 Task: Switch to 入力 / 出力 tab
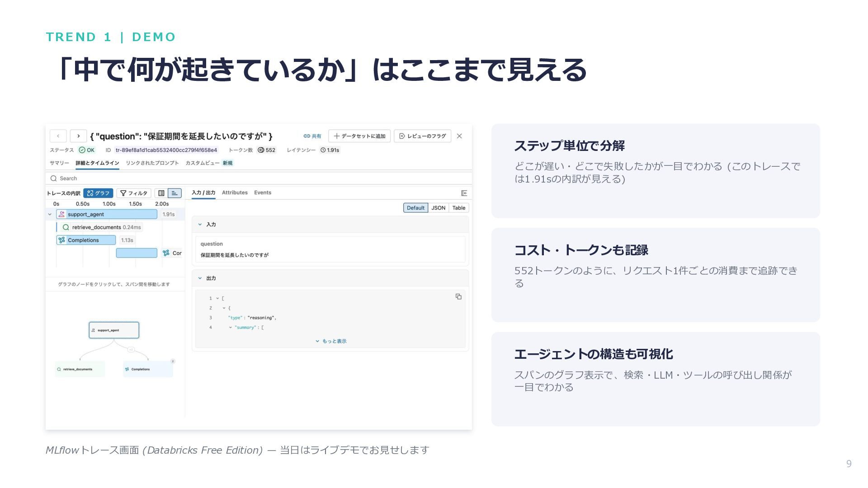[203, 193]
